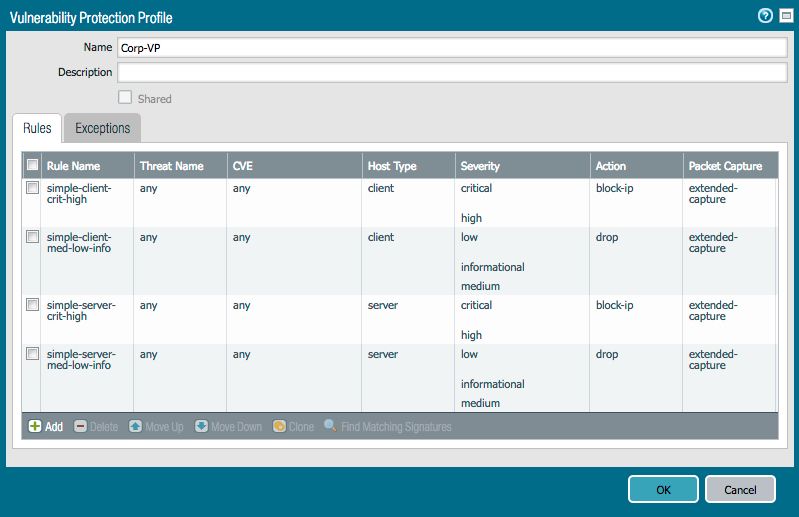Click the Cancel button
This screenshot has height=517, width=799.
740,489
